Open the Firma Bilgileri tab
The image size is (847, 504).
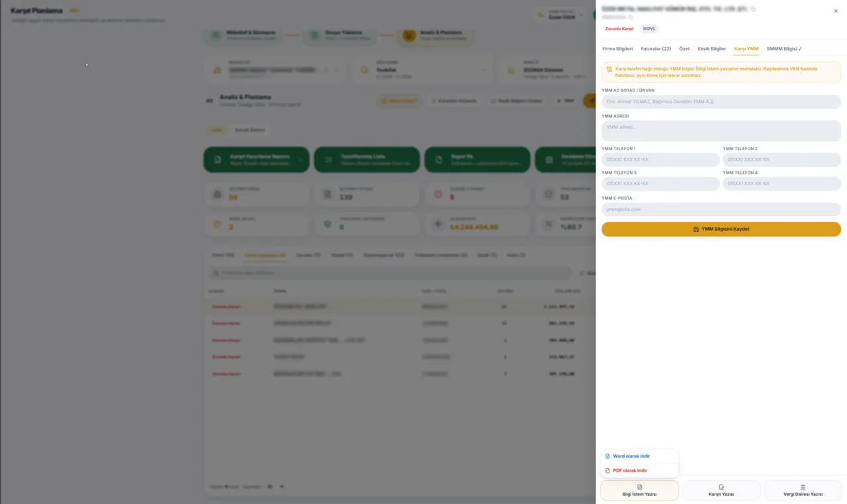pyautogui.click(x=617, y=49)
